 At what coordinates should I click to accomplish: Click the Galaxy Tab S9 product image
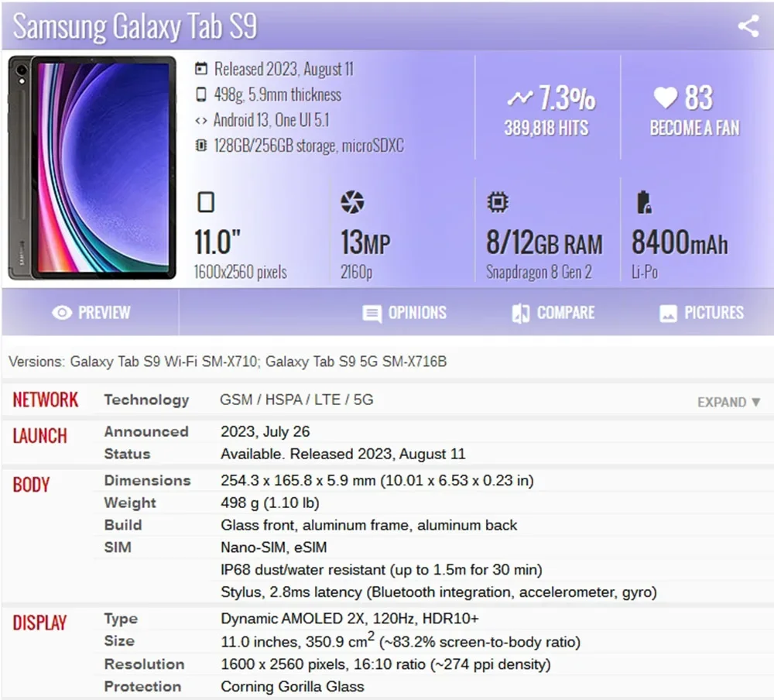pos(91,168)
